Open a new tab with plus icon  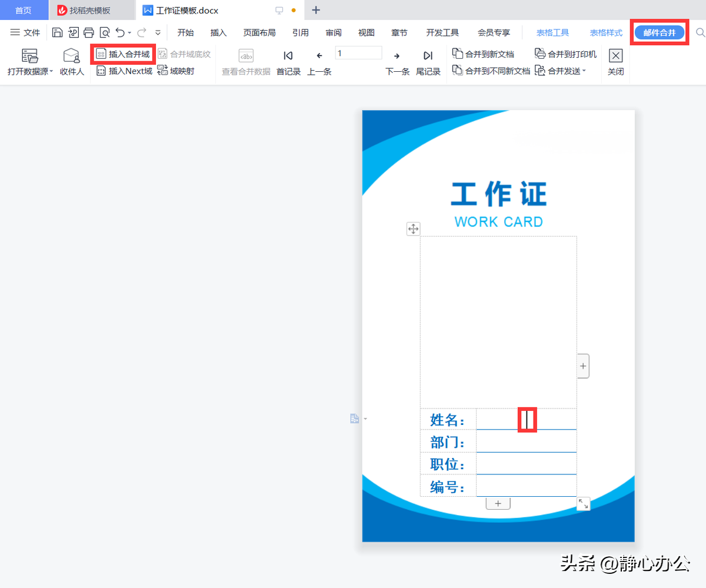pyautogui.click(x=316, y=10)
